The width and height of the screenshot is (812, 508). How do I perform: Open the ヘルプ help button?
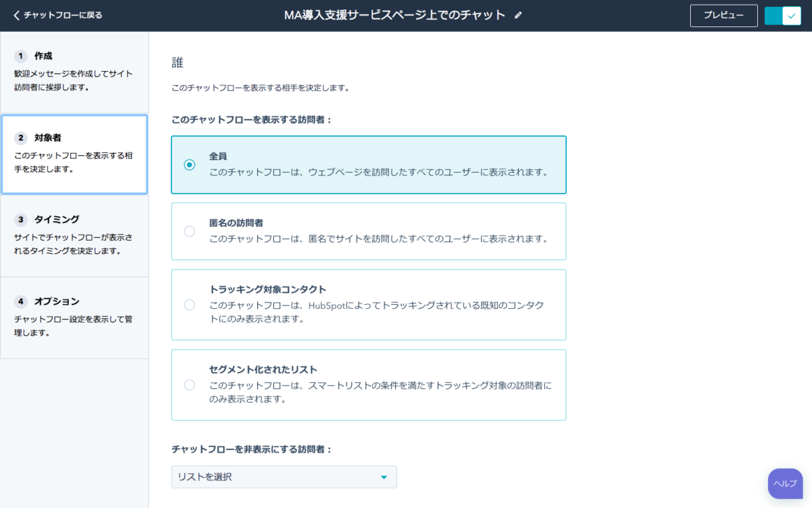pyautogui.click(x=786, y=484)
